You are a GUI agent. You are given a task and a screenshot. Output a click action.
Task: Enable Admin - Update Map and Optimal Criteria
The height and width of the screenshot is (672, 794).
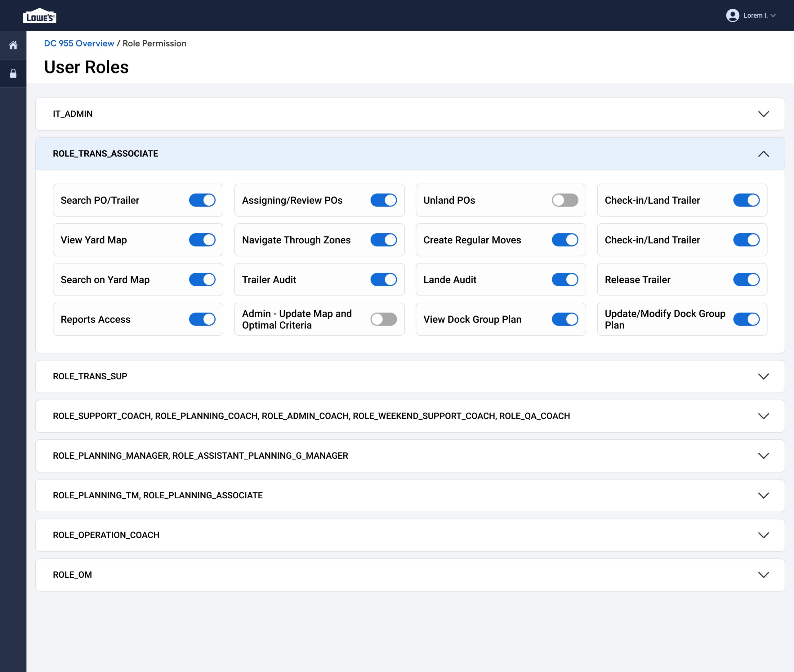click(383, 319)
